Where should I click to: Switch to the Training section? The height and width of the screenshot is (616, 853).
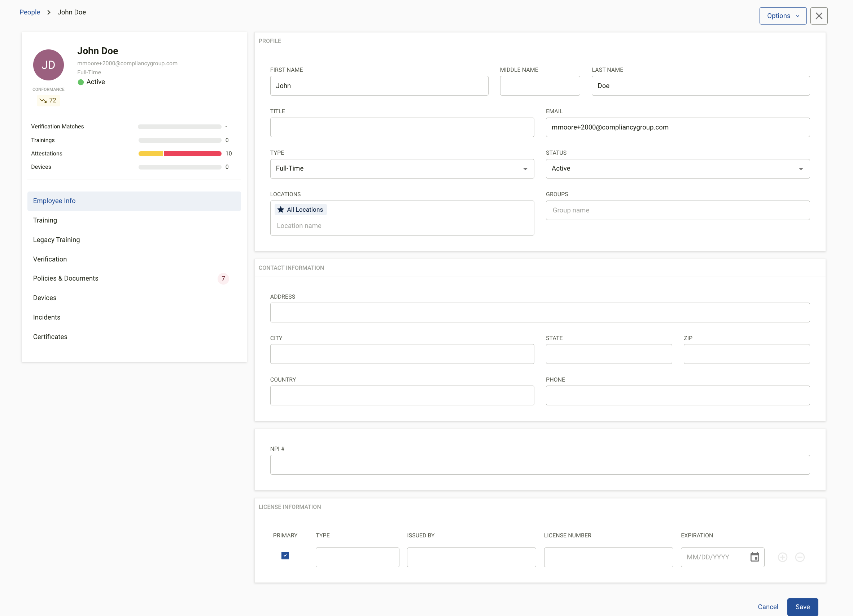tap(45, 220)
